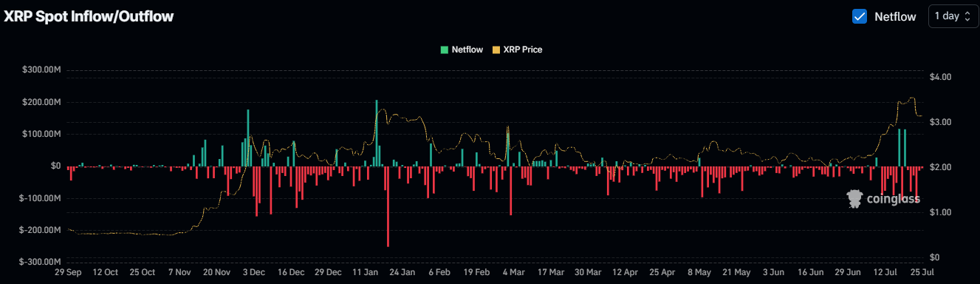Open the 1 day interval dropdown

pyautogui.click(x=953, y=16)
